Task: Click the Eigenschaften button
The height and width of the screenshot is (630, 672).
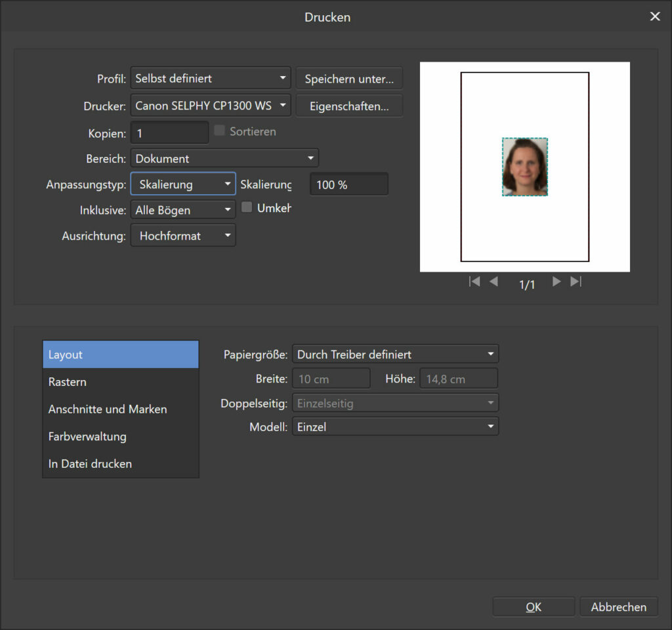Action: click(x=348, y=106)
